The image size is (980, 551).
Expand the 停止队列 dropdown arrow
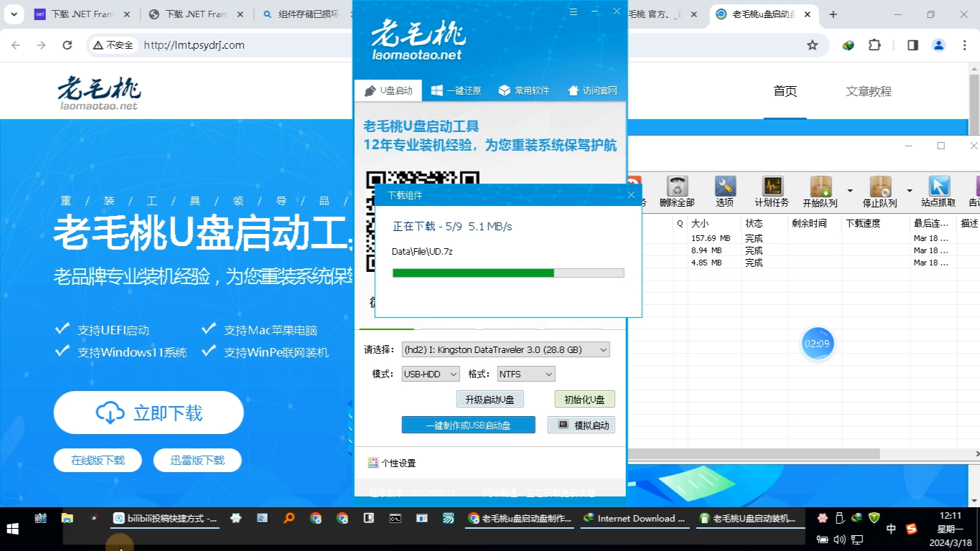[x=910, y=191]
